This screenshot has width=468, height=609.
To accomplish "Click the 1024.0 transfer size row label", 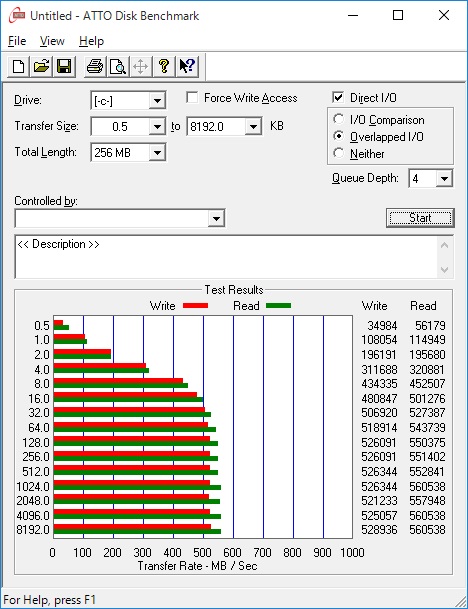I will 33,486.
